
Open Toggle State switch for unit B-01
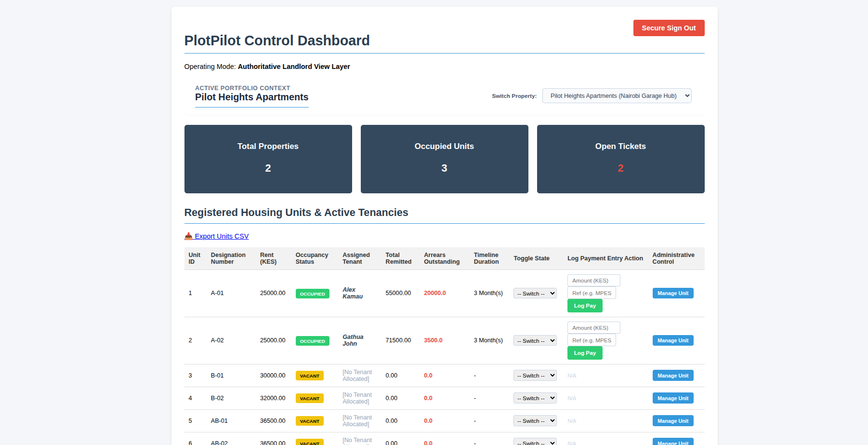[x=535, y=376]
